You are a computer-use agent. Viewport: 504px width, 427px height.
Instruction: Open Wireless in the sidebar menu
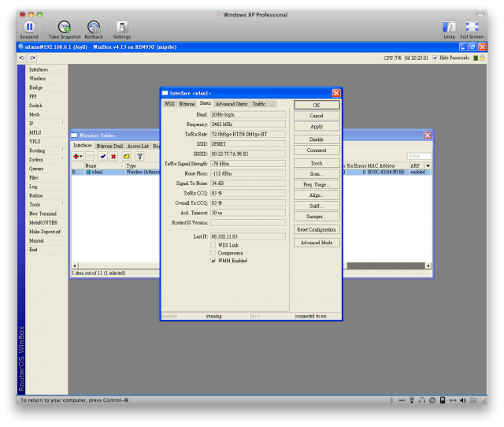(38, 79)
